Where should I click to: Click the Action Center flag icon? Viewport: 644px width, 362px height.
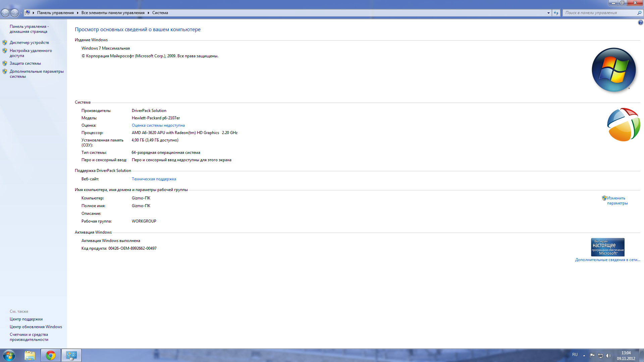[x=592, y=356]
